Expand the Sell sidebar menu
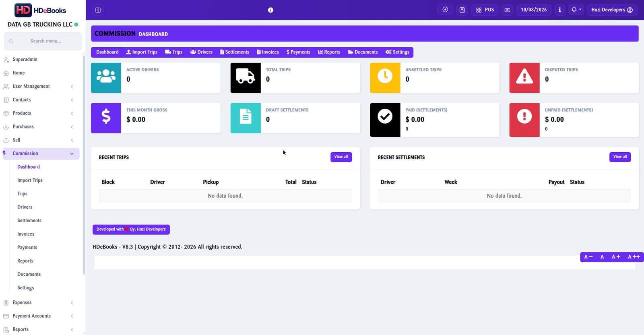Image resolution: width=644 pixels, height=335 pixels. pos(40,140)
